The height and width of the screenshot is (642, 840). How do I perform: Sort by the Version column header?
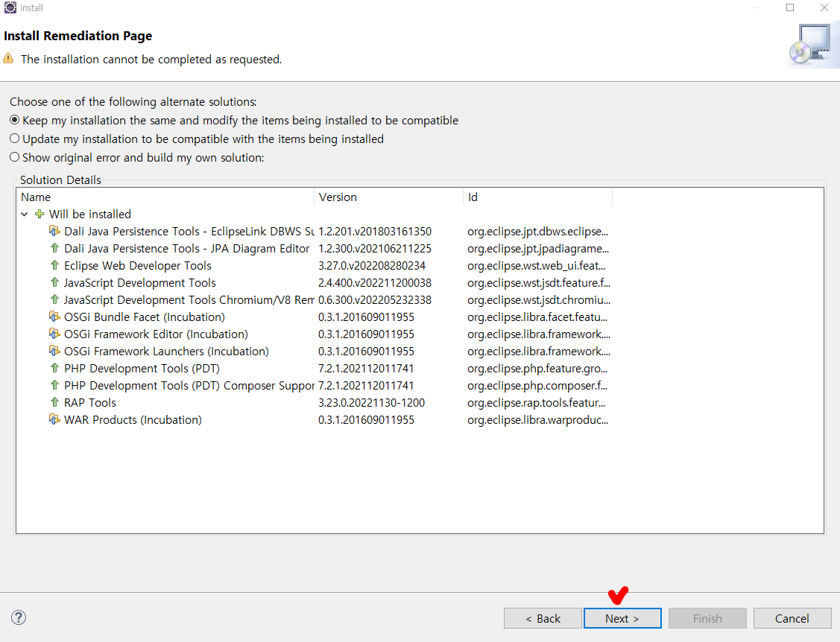388,197
